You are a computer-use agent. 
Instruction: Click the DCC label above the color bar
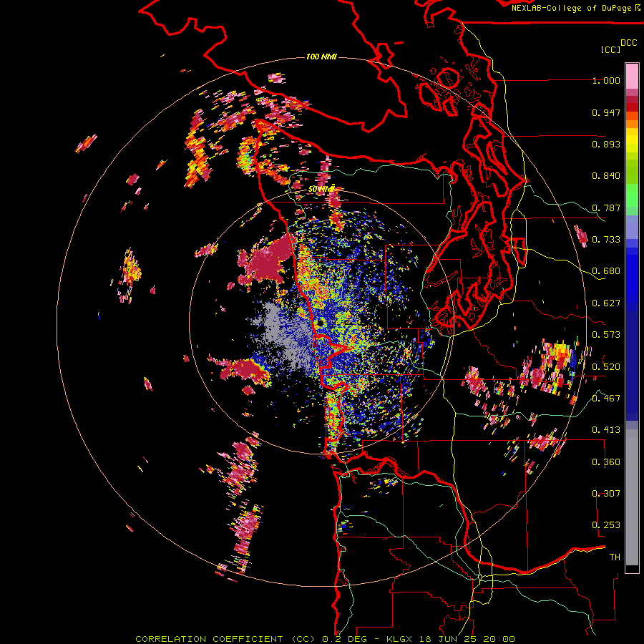[628, 43]
